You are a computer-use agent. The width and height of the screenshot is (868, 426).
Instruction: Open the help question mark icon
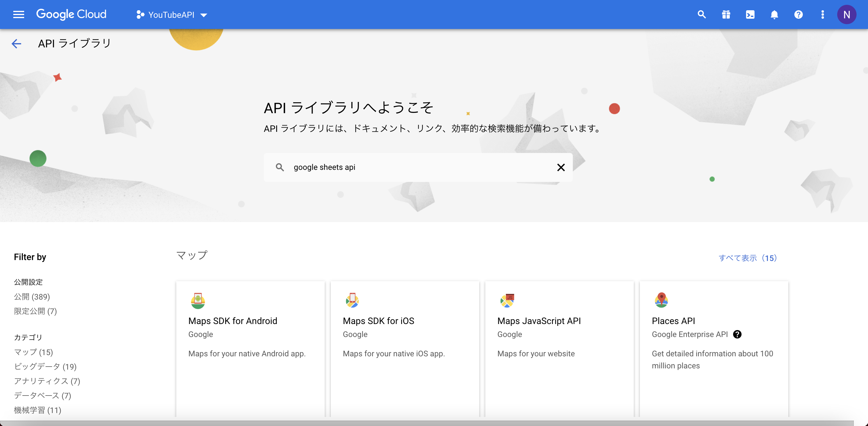coord(798,14)
